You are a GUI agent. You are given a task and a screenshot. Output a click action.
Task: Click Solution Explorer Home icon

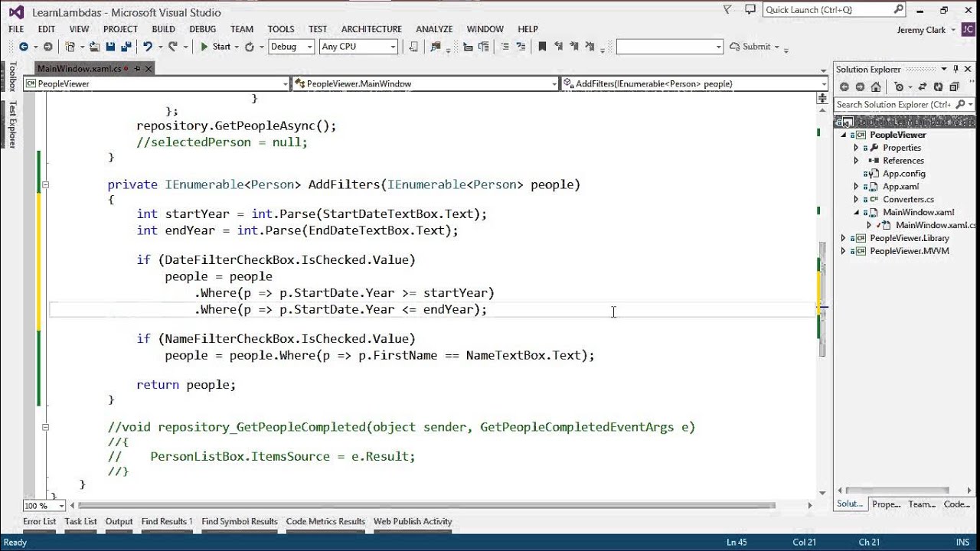pyautogui.click(x=876, y=86)
